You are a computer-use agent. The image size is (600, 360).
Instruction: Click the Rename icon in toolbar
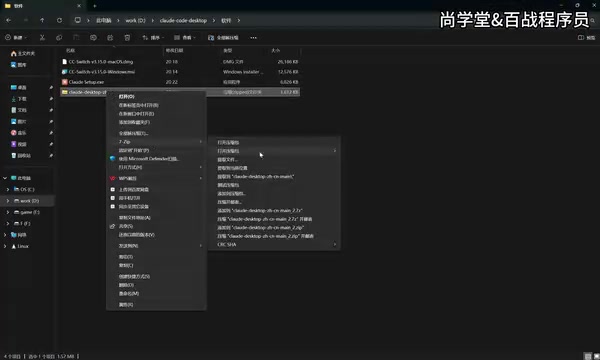tap(93, 37)
